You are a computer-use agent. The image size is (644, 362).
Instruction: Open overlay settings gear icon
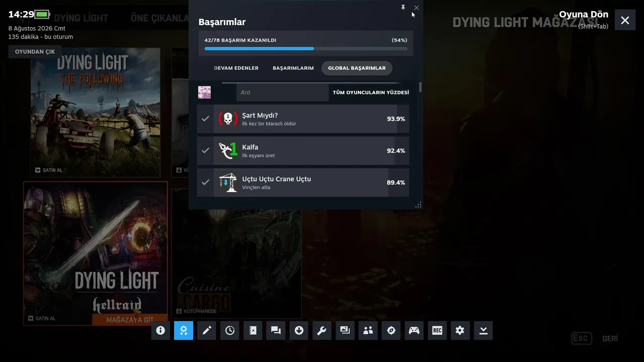click(460, 330)
